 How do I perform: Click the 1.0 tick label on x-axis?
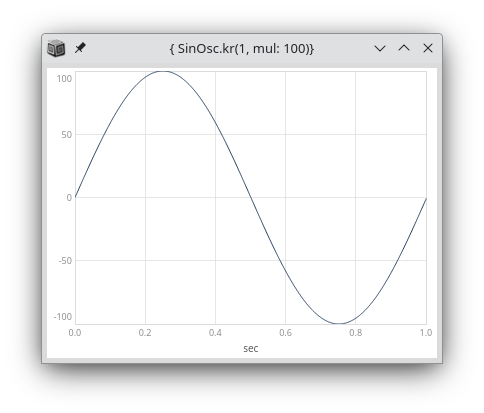426,333
